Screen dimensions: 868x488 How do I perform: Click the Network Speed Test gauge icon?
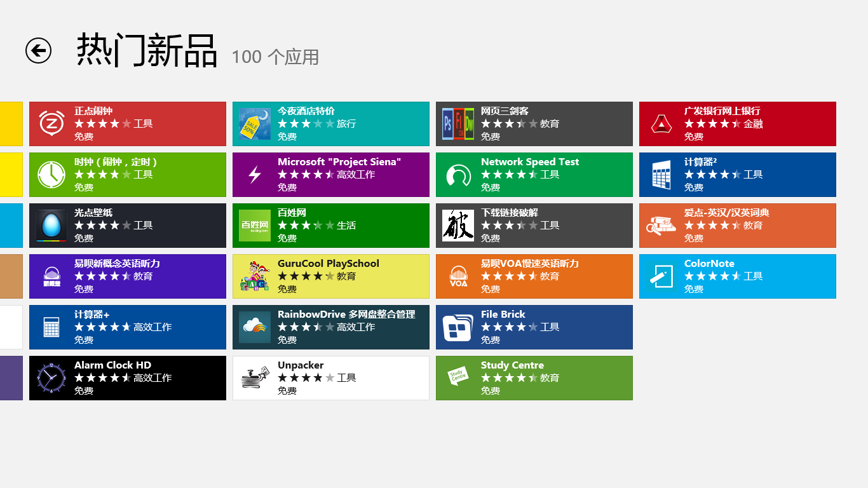[x=458, y=175]
